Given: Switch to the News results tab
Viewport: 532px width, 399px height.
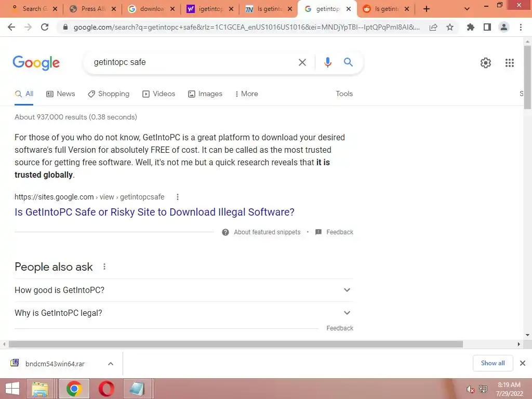Looking at the screenshot, I should [x=61, y=94].
